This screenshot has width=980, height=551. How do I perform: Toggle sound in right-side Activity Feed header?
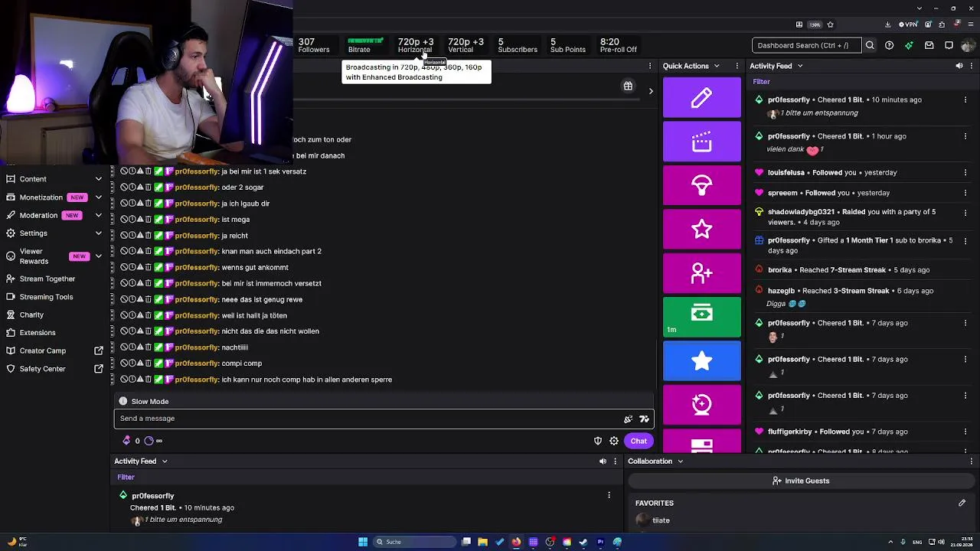959,66
